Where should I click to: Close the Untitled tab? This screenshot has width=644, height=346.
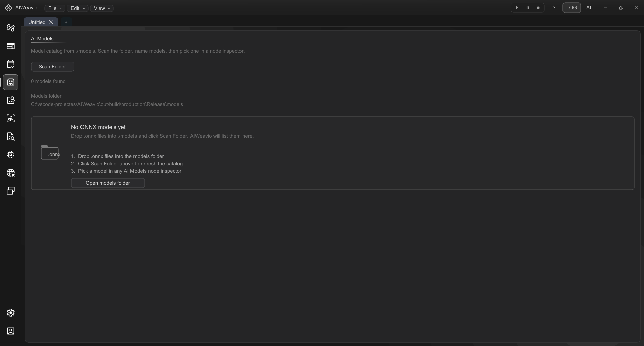click(x=51, y=22)
